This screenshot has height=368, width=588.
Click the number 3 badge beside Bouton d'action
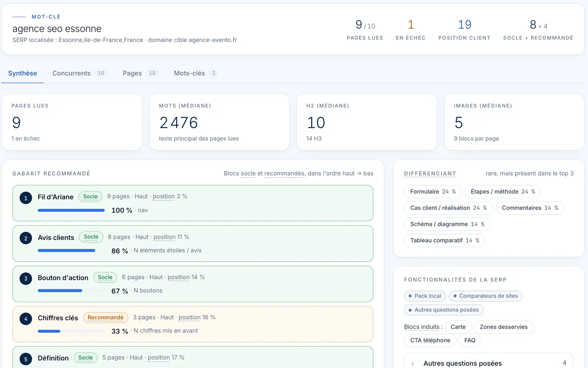click(x=26, y=279)
